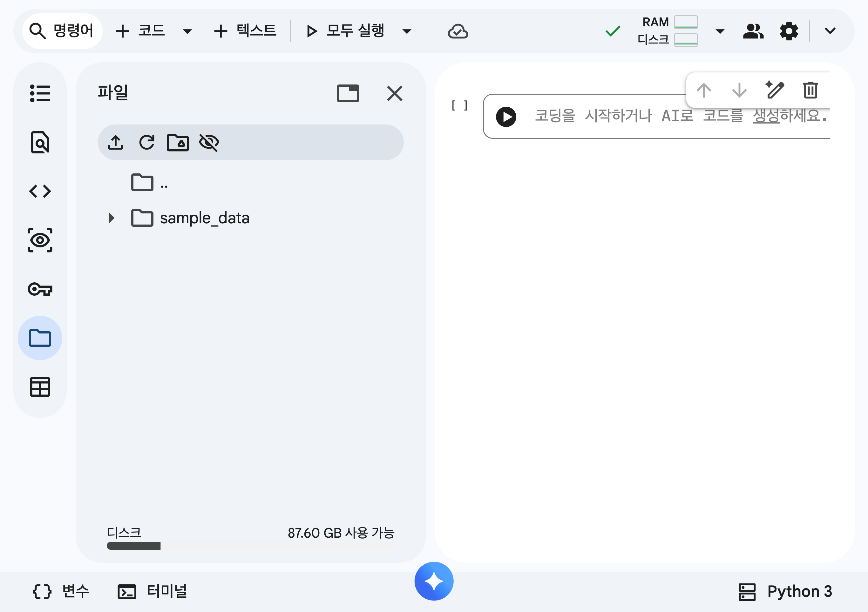Toggle showing hidden files eye icon
The image size is (868, 612).
209,143
